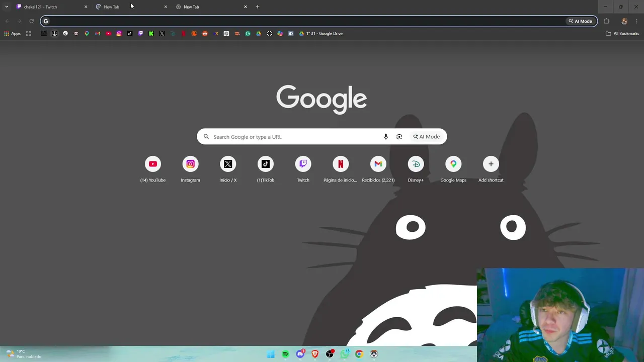Start voice search with the microphone icon
Image resolution: width=644 pixels, height=362 pixels.
point(386,137)
